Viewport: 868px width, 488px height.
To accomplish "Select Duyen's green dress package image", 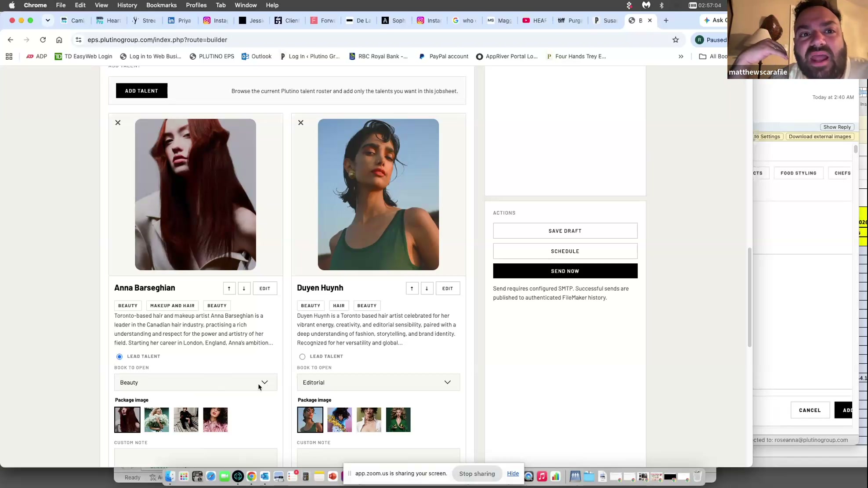I will (x=398, y=420).
